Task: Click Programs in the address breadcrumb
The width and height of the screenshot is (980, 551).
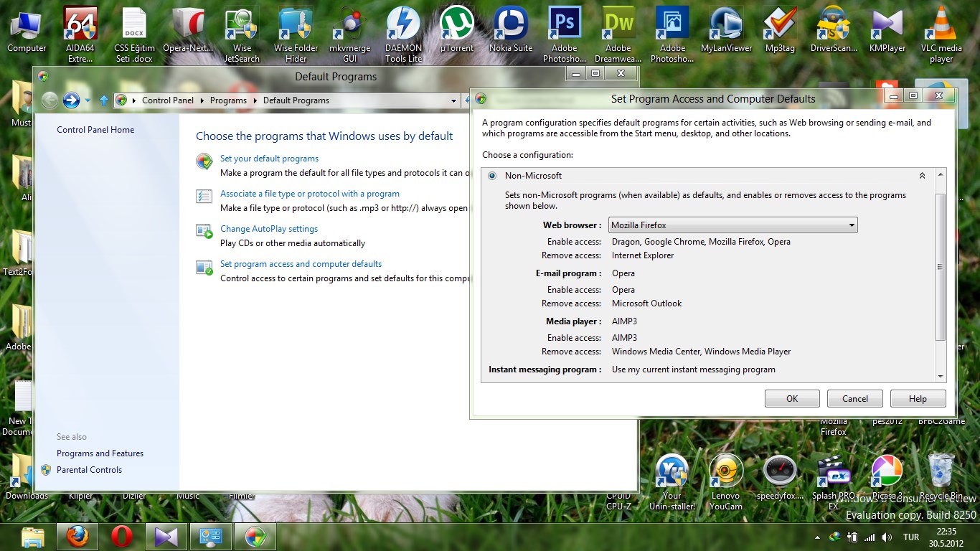Action: click(x=228, y=100)
